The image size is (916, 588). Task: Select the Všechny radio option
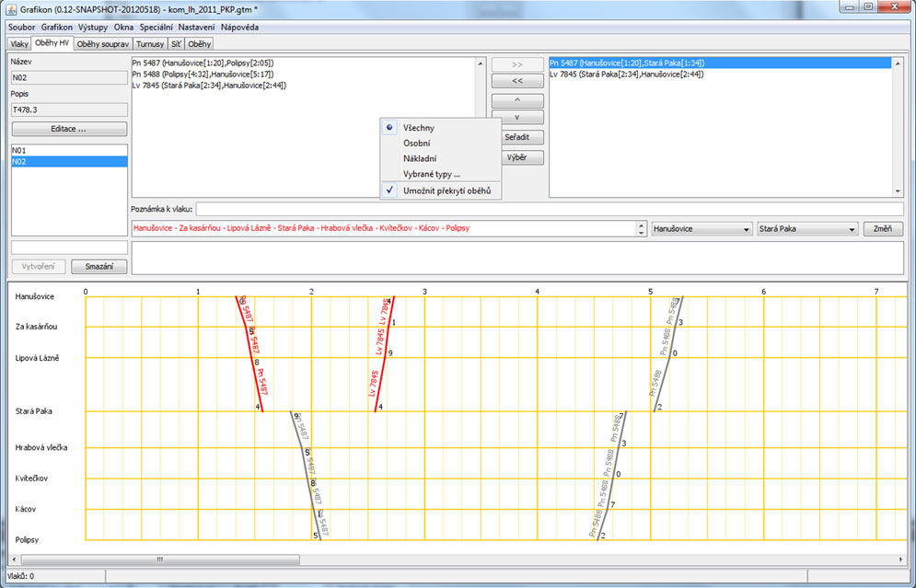440,128
